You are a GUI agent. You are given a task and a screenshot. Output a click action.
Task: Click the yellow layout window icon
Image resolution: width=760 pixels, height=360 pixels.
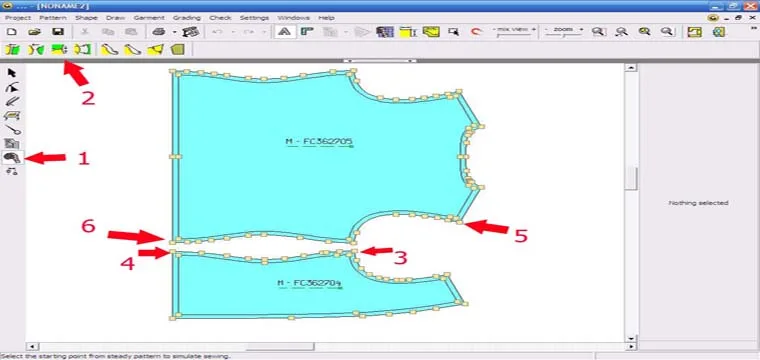point(695,32)
